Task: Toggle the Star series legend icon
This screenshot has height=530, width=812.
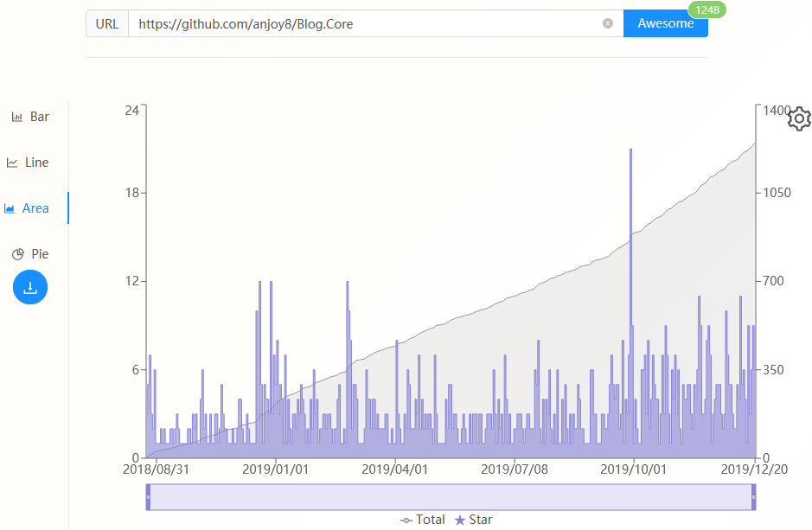Action: pyautogui.click(x=460, y=520)
